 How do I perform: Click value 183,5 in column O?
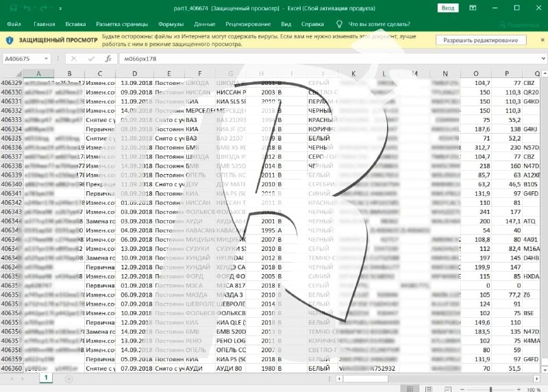point(476,332)
